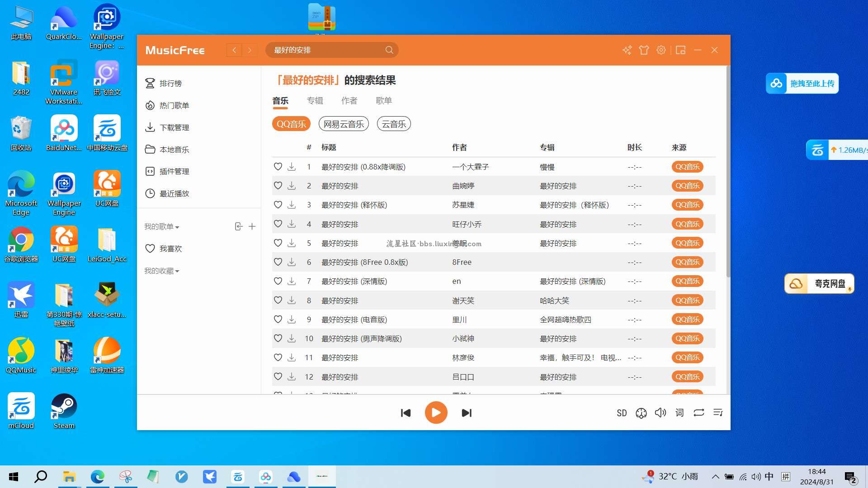Switch to the 歌单 tab
The height and width of the screenshot is (488, 868).
coord(384,100)
